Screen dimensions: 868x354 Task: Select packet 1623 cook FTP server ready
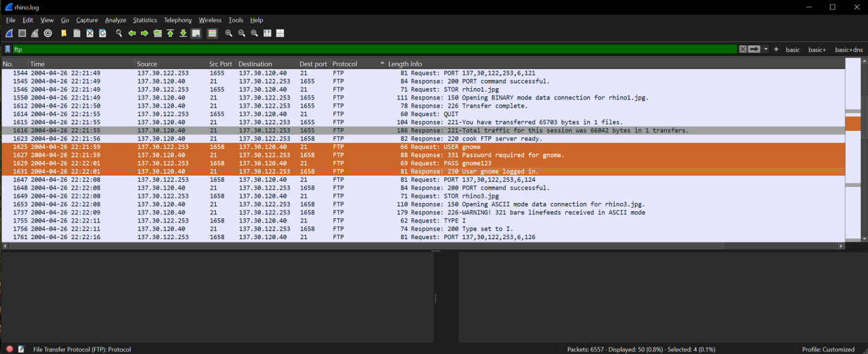[x=423, y=138]
